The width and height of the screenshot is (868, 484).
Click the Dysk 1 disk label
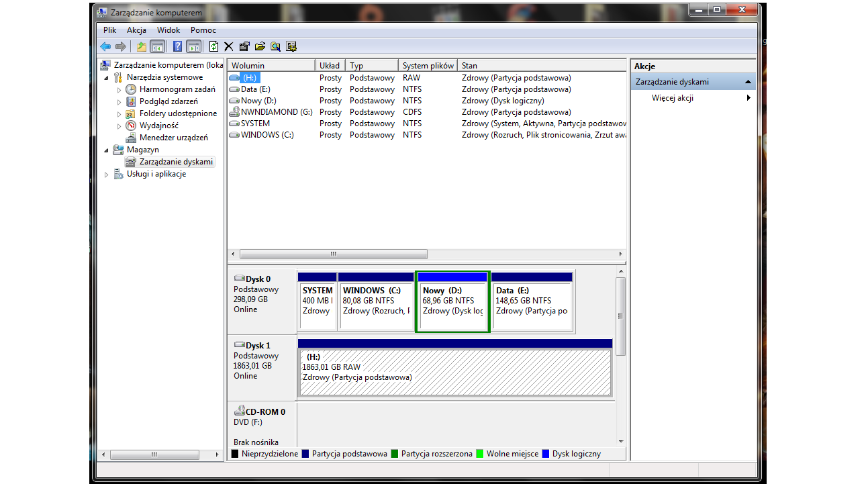point(258,346)
